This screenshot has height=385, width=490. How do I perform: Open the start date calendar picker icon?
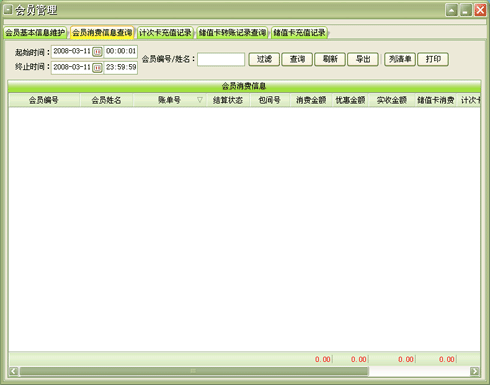(97, 51)
